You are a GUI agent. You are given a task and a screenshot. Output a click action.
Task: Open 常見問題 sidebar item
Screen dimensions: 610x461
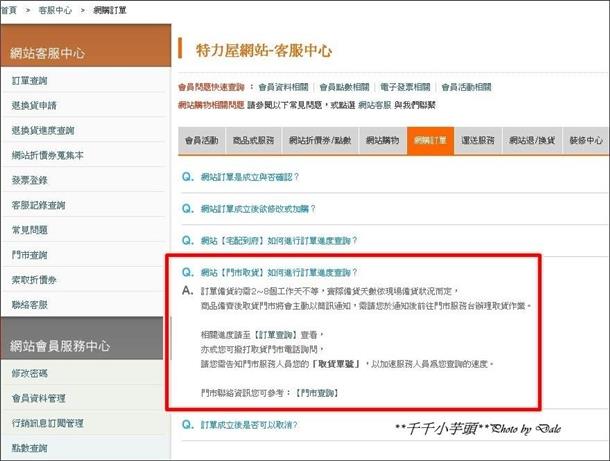(x=30, y=230)
